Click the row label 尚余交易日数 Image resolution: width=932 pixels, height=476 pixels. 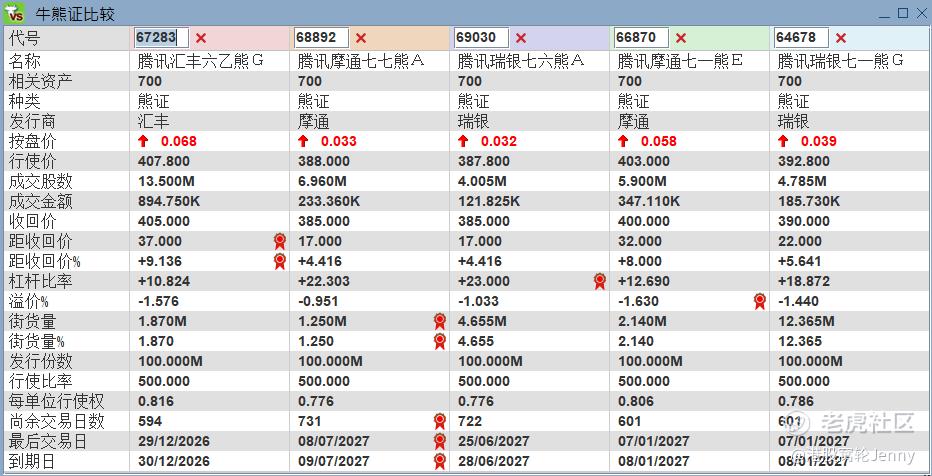tap(56, 421)
